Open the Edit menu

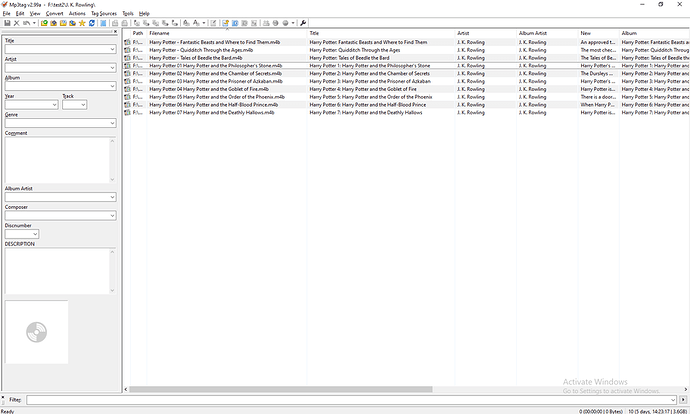click(x=20, y=14)
